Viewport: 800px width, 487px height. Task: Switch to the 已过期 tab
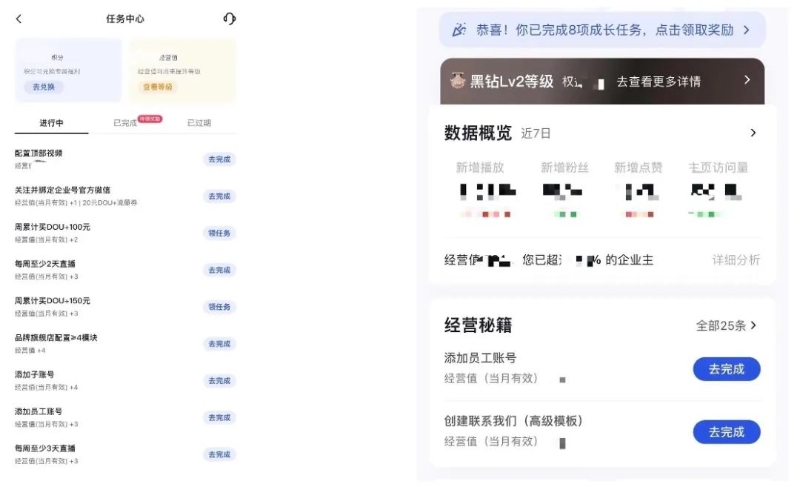click(199, 123)
